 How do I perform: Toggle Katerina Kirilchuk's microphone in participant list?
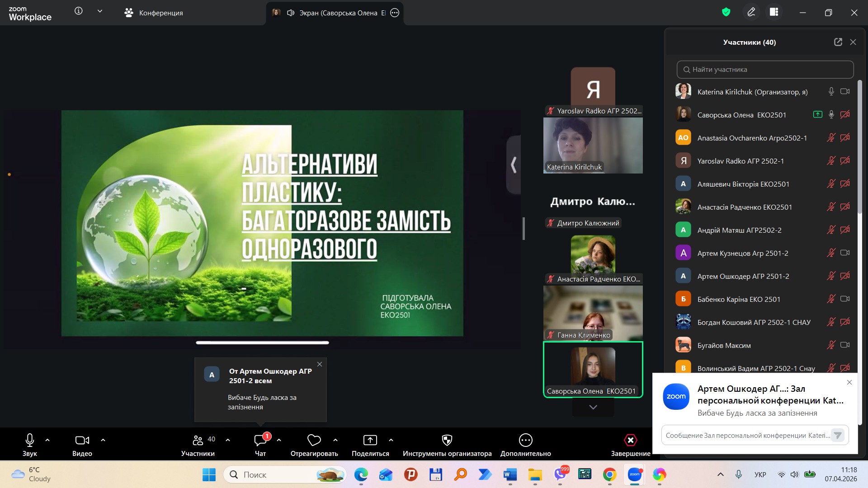(x=831, y=92)
